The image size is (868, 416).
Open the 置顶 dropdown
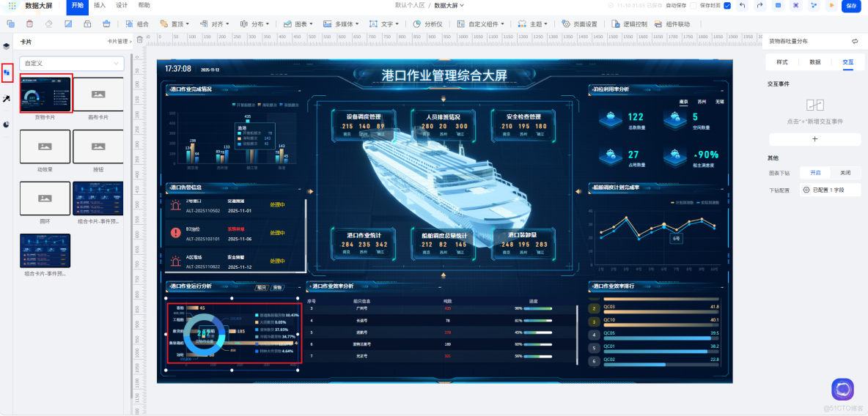174,23
